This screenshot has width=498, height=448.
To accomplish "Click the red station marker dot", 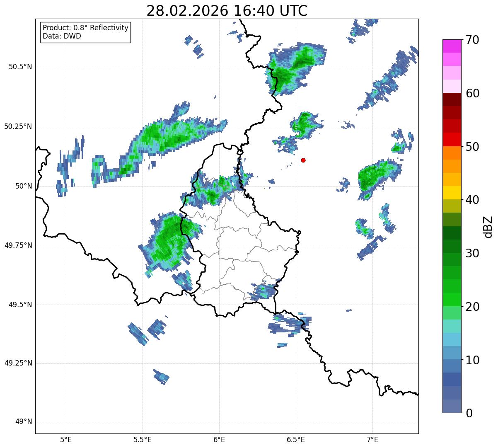I will tap(303, 160).
